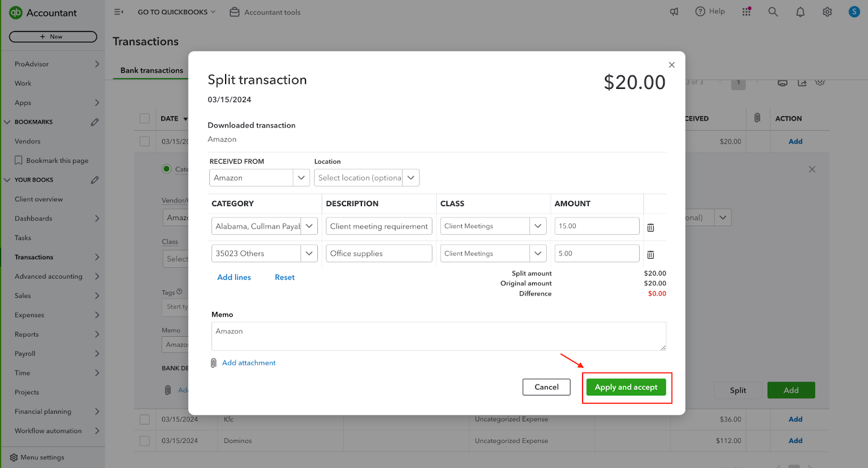Screen dimensions: 868x468
Task: Click the Office supplies description field
Action: click(379, 253)
